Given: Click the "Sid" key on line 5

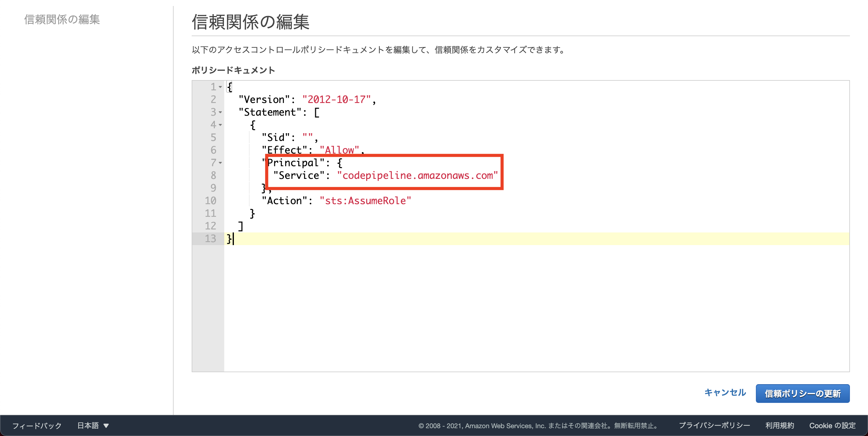Looking at the screenshot, I should coord(276,137).
